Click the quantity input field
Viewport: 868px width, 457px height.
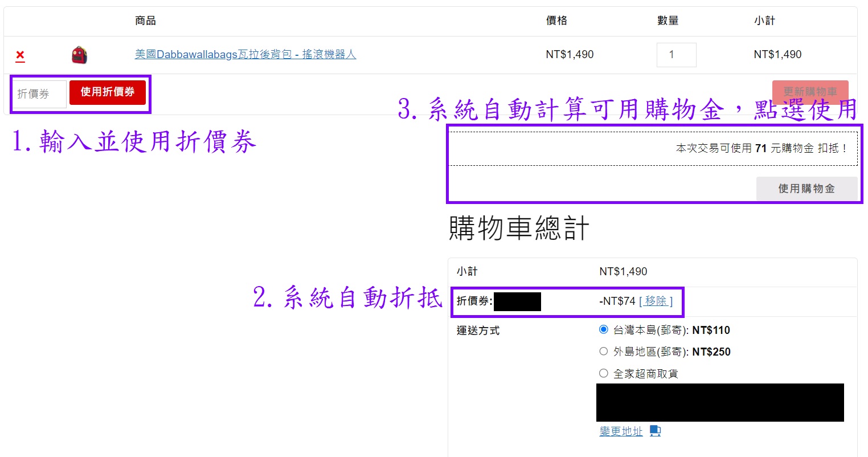point(676,55)
